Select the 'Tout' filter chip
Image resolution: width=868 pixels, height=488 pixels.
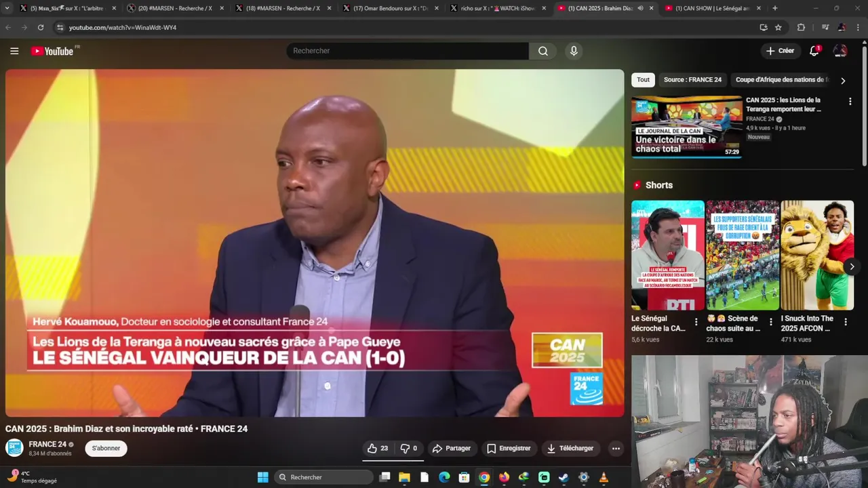643,80
